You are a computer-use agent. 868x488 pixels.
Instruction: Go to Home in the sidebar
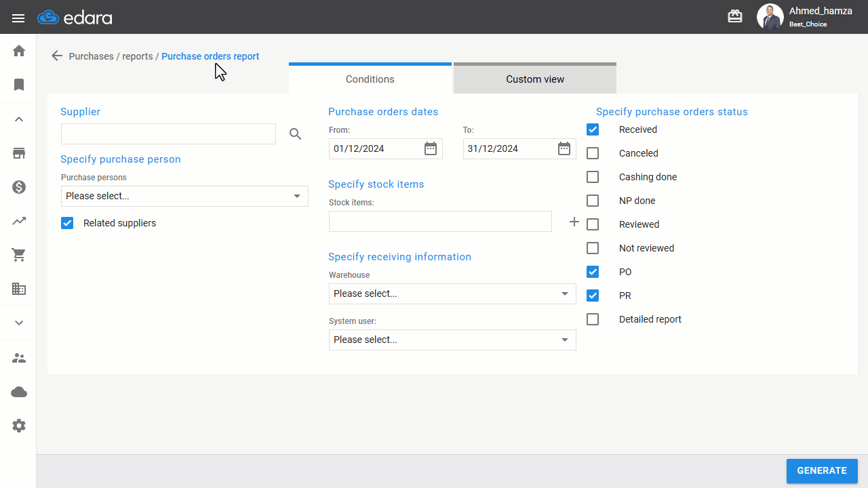(x=19, y=51)
